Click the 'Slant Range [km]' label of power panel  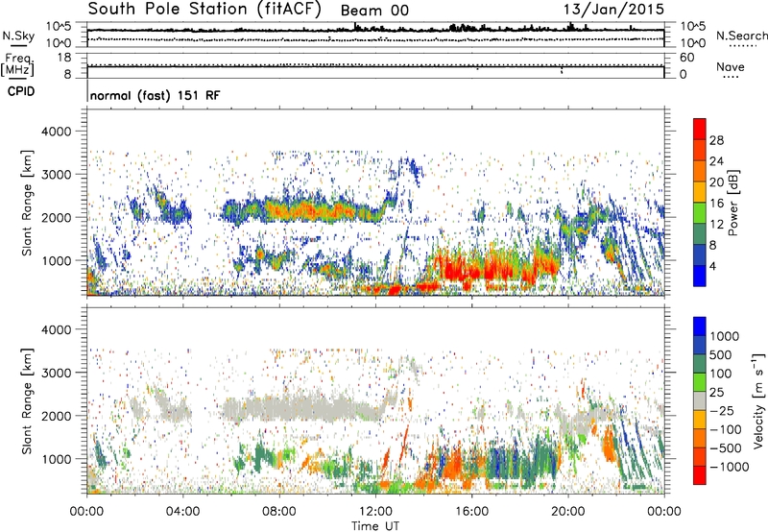[28, 203]
